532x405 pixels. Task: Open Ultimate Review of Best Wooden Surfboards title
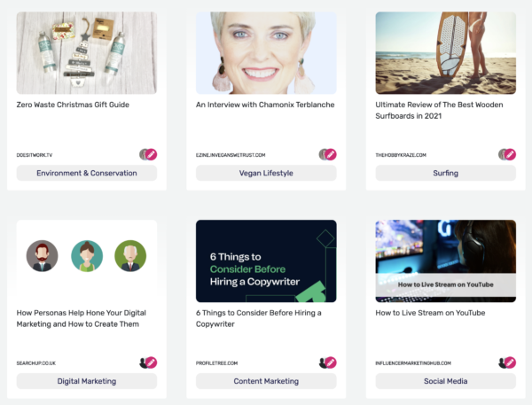(x=439, y=110)
